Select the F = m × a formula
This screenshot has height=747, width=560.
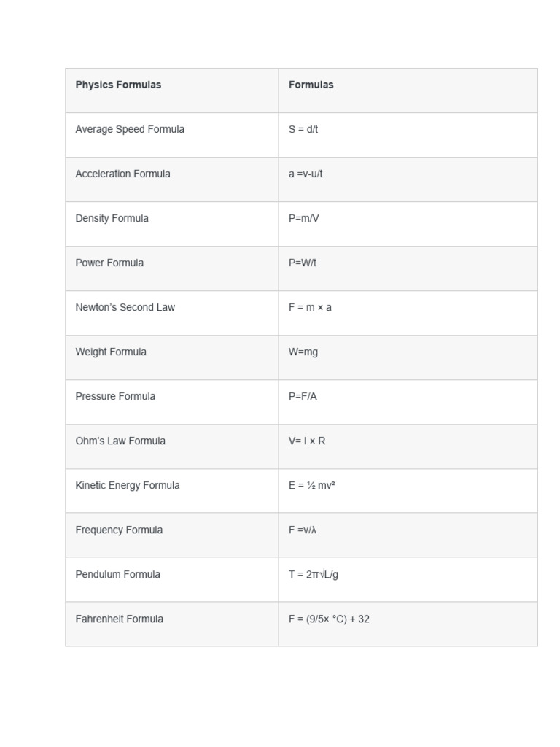coord(310,307)
